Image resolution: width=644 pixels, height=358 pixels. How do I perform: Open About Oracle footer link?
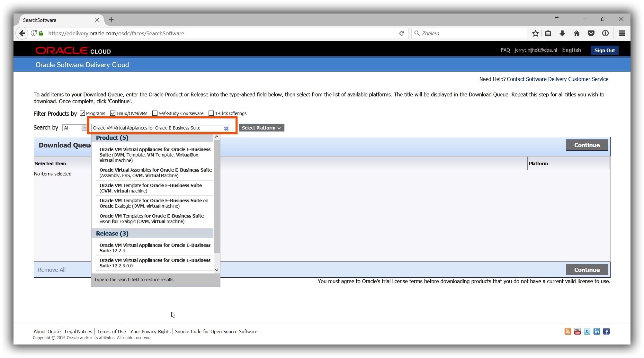pyautogui.click(x=47, y=332)
